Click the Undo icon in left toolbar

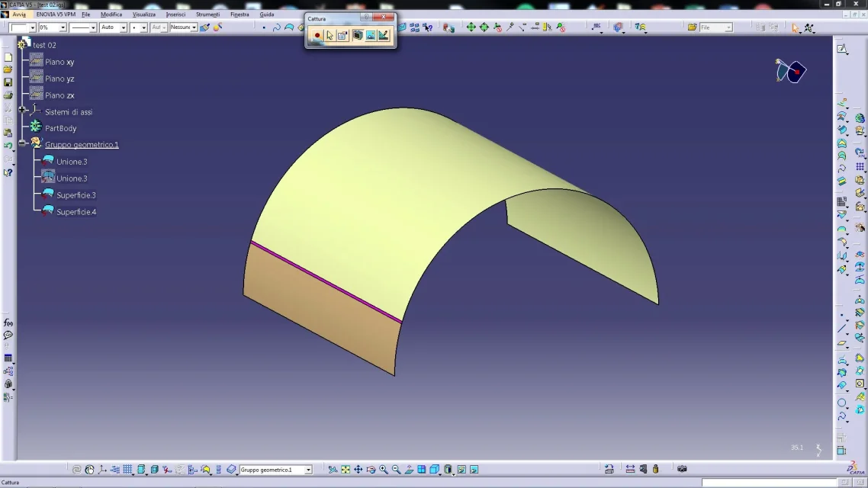(8, 146)
